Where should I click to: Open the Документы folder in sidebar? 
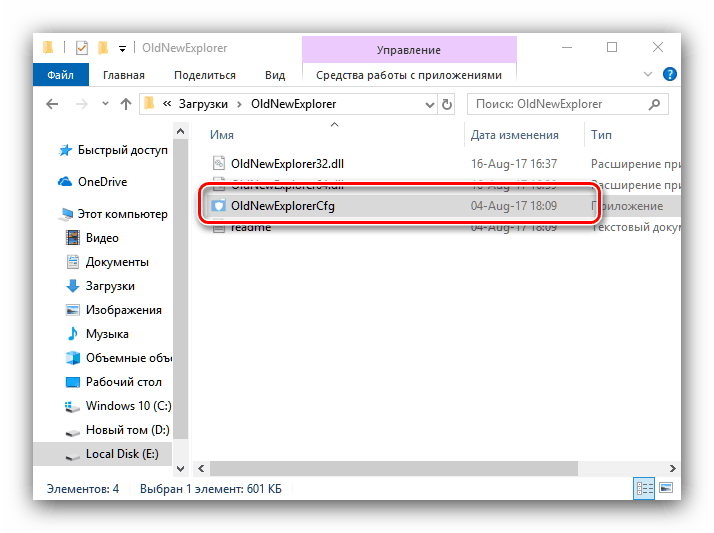pyautogui.click(x=117, y=262)
